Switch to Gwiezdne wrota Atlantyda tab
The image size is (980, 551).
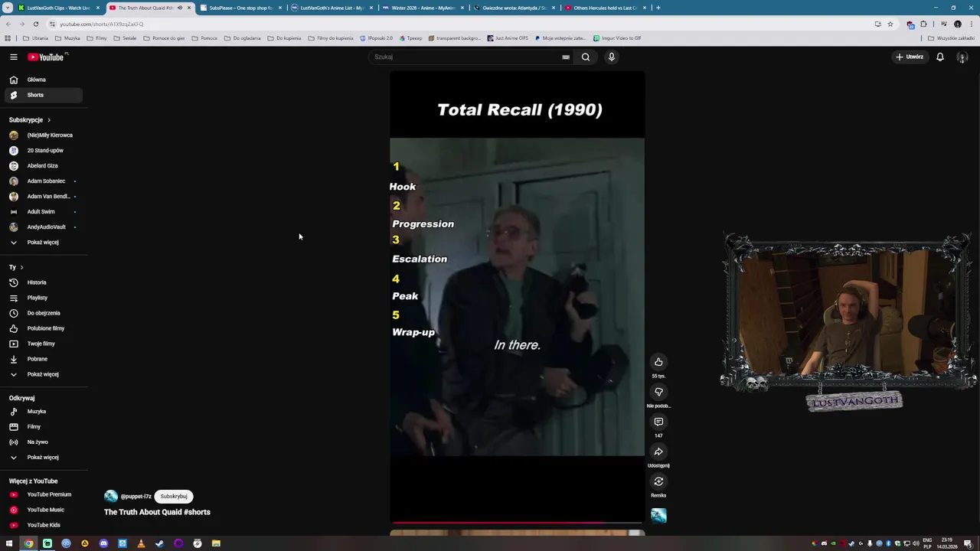pos(514,8)
